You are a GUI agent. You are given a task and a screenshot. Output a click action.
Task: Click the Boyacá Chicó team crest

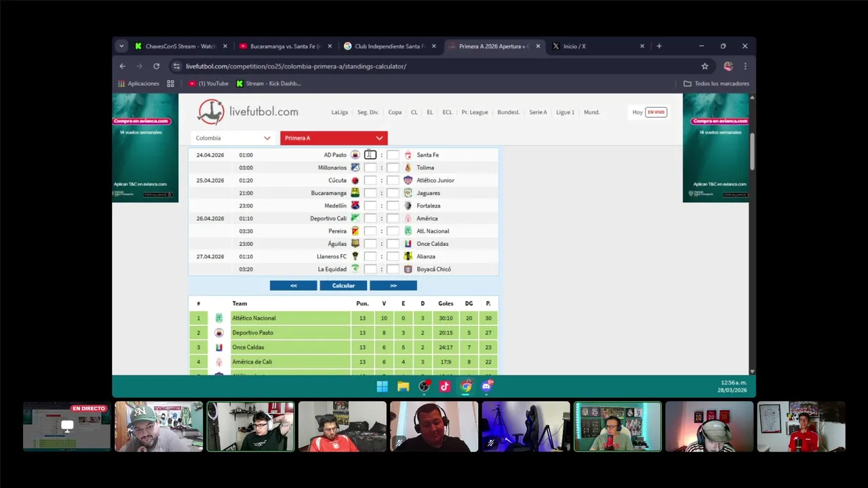tap(408, 269)
